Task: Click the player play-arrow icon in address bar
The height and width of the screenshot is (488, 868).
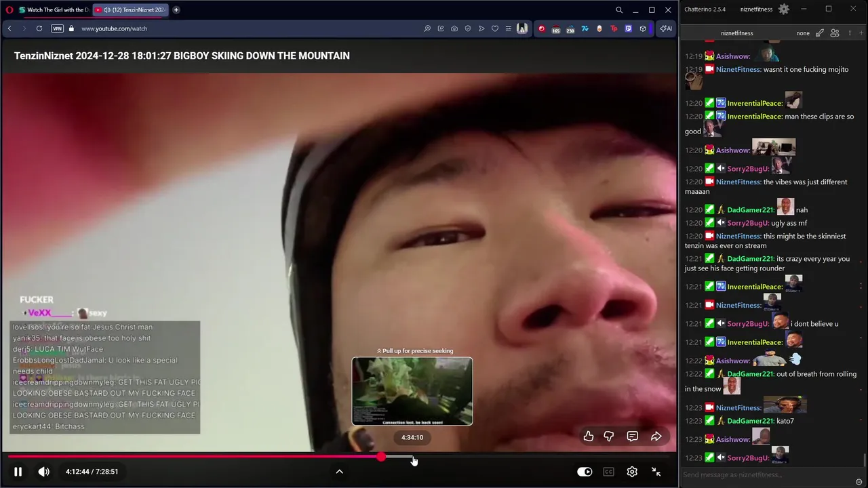Action: click(x=481, y=28)
